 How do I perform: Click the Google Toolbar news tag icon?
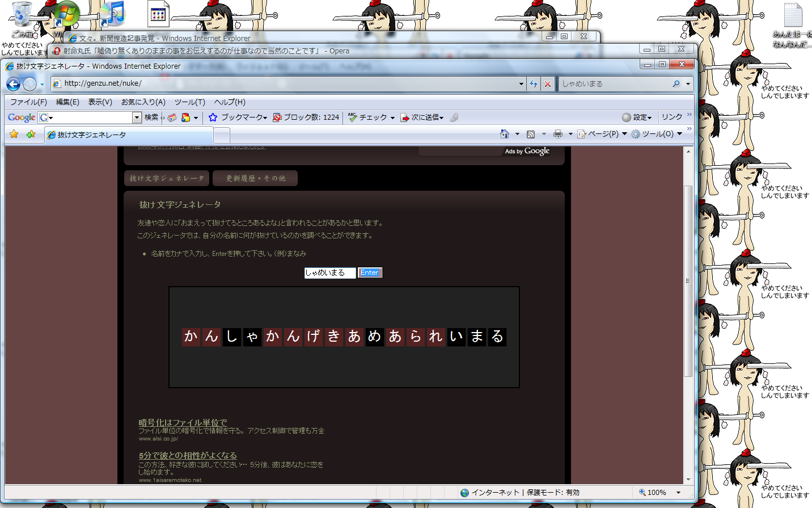tap(172, 117)
